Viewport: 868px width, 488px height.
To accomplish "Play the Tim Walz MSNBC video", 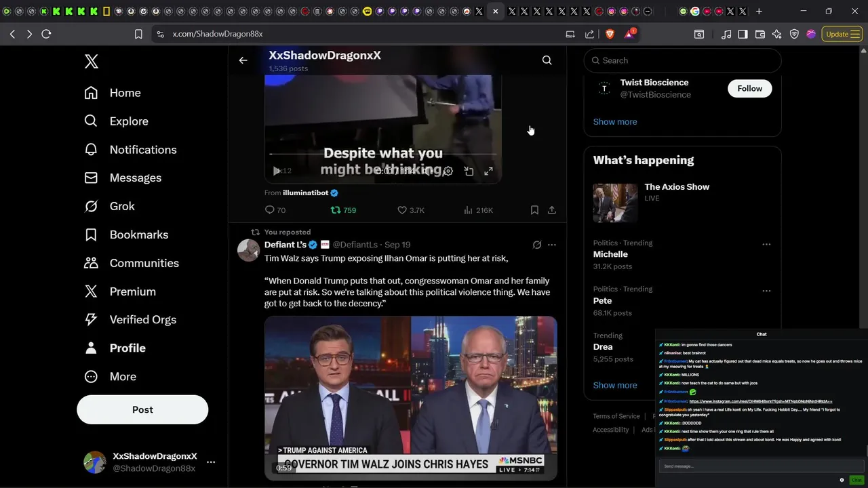I will 410,398.
